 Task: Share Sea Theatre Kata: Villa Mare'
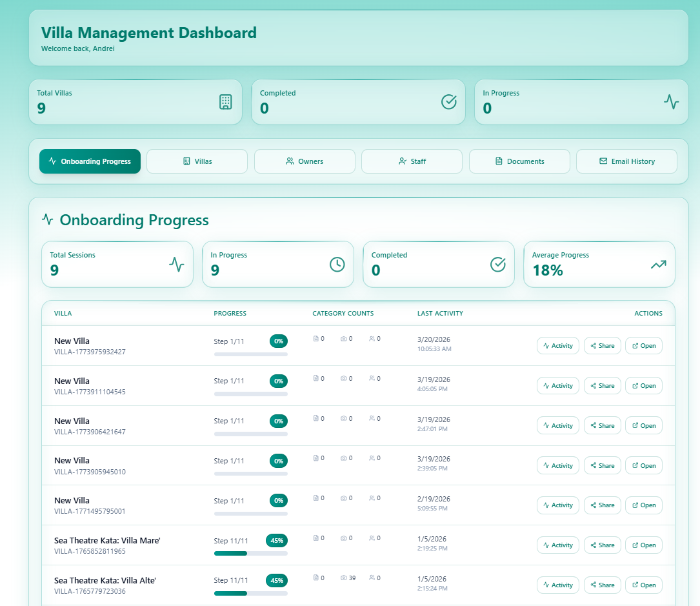pyautogui.click(x=602, y=545)
